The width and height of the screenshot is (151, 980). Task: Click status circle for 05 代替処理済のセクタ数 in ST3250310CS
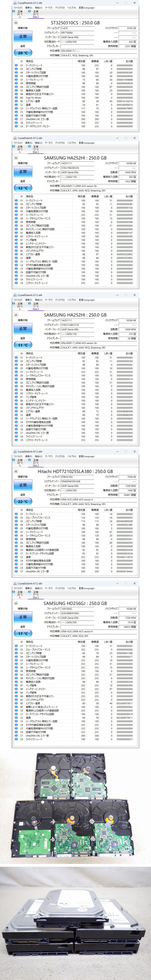(x=16, y=76)
